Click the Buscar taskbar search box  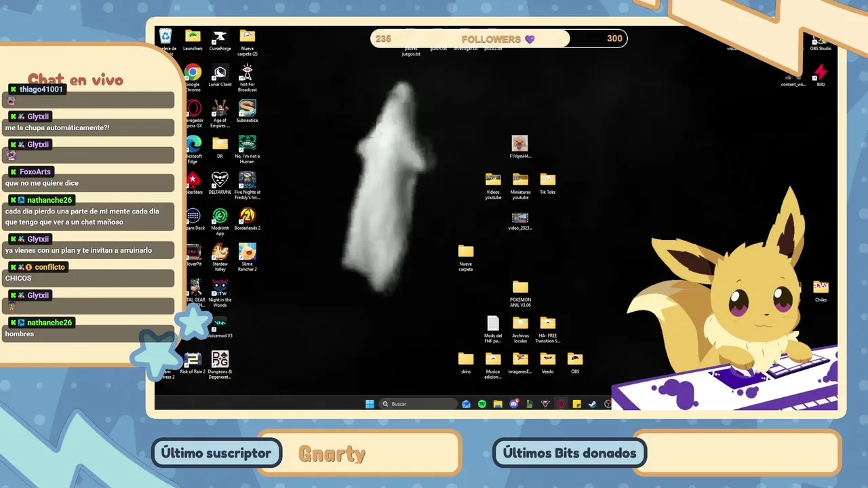(418, 404)
